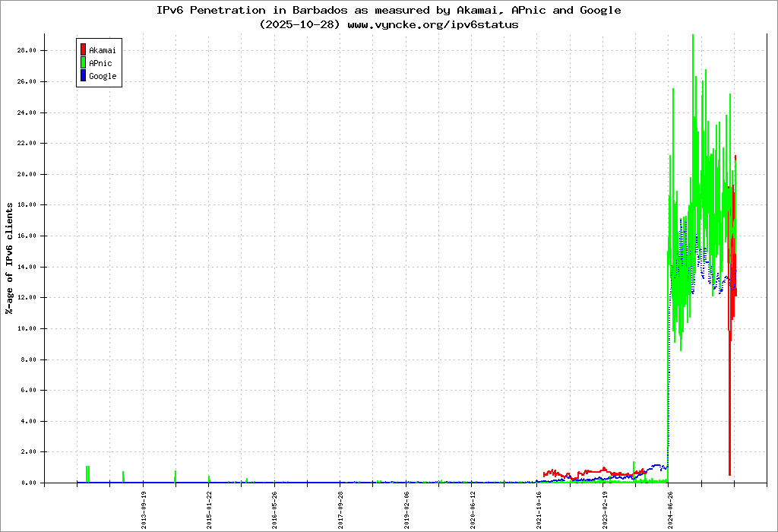This screenshot has width=778, height=532.
Task: Click the red Akamai legend swatch
Action: (83, 50)
